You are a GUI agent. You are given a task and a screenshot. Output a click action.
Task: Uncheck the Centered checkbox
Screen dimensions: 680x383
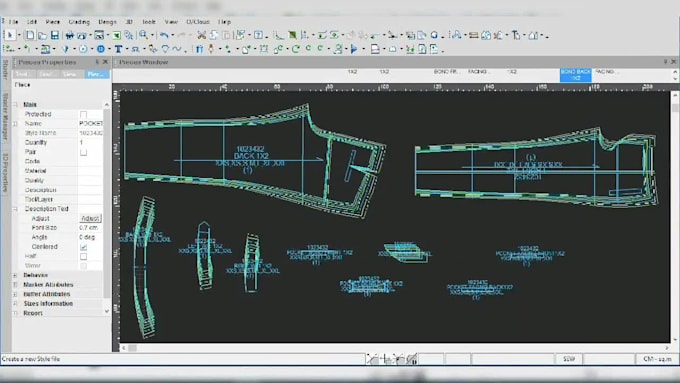click(83, 247)
